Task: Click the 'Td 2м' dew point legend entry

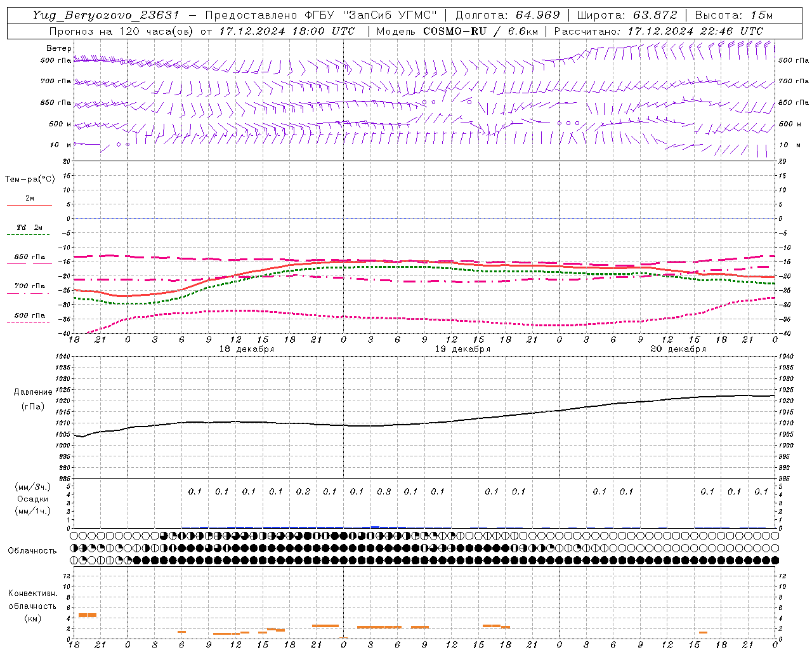Action: (x=30, y=227)
